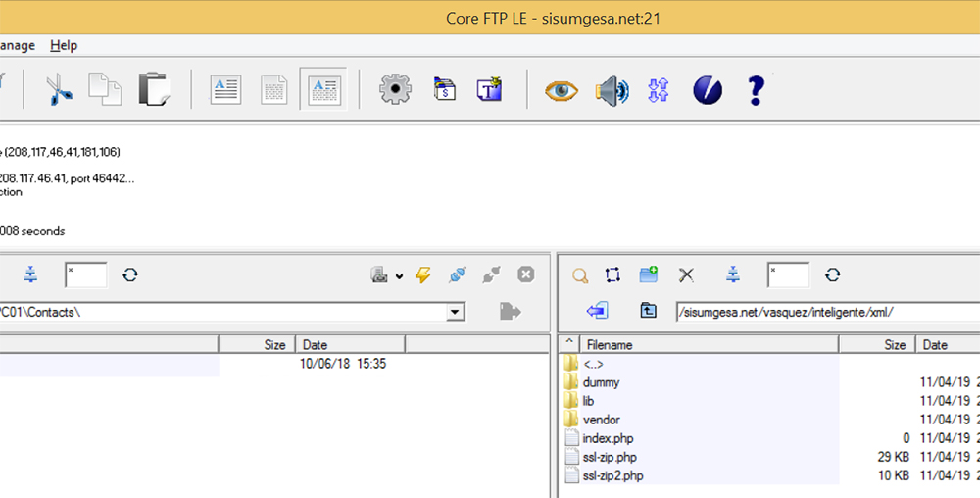Click the blue reconnect plug icon
Image resolution: width=980 pixels, height=498 pixels.
[x=458, y=274]
